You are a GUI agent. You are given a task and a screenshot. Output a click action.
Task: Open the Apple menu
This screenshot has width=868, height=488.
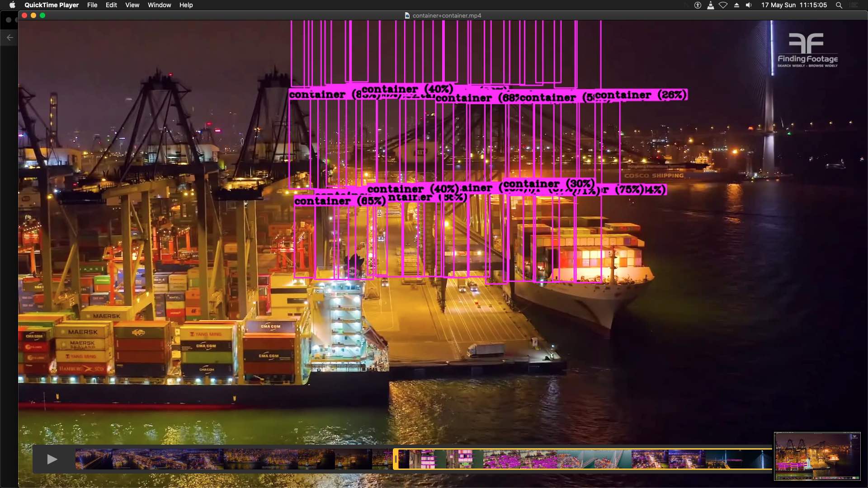tap(12, 5)
